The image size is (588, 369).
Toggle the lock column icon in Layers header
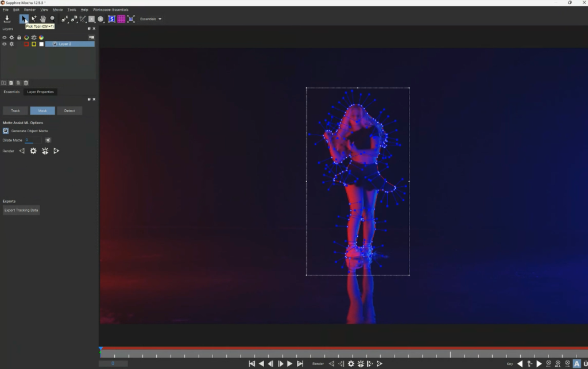pos(19,37)
